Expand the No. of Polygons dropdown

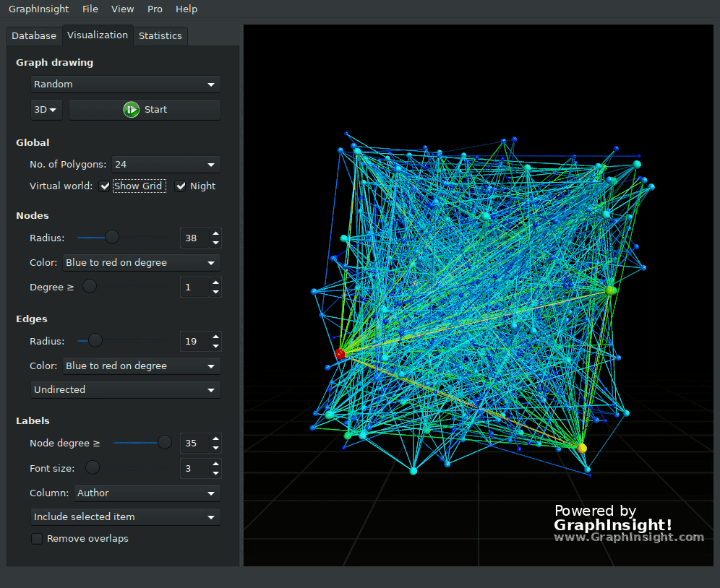click(166, 165)
